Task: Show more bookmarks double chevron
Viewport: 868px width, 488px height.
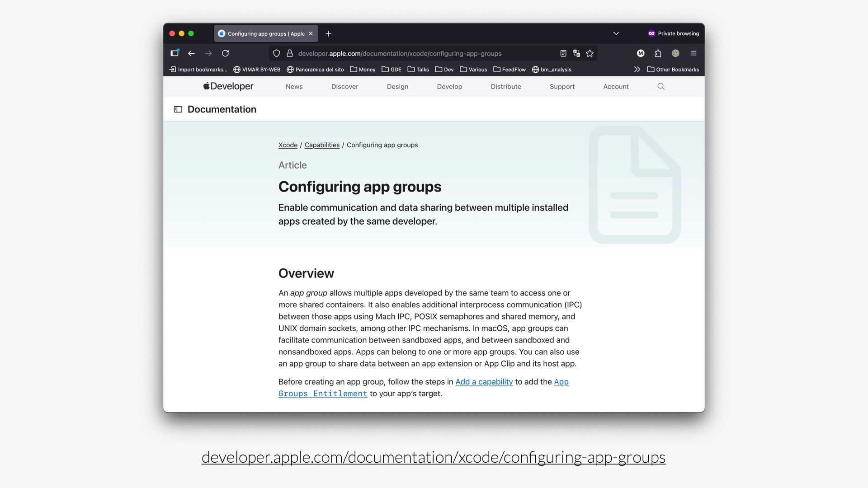Action: (x=637, y=70)
